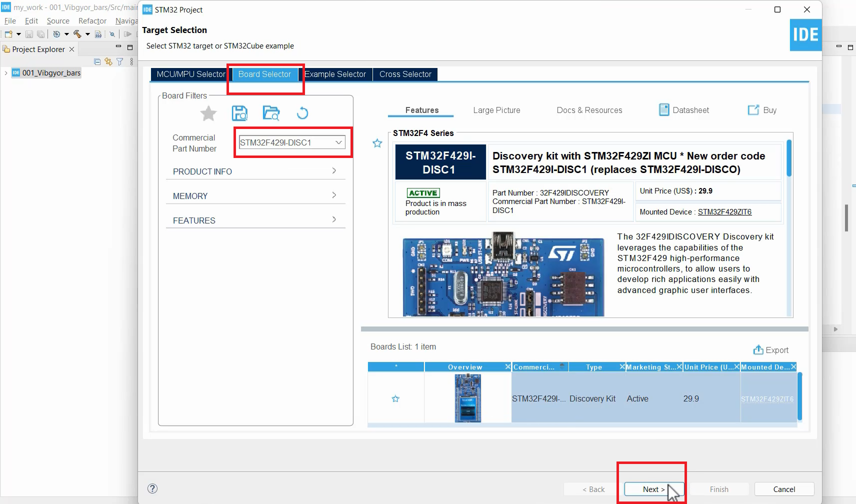Expand the MEMORY filter section
The height and width of the screenshot is (504, 856).
[x=255, y=196]
